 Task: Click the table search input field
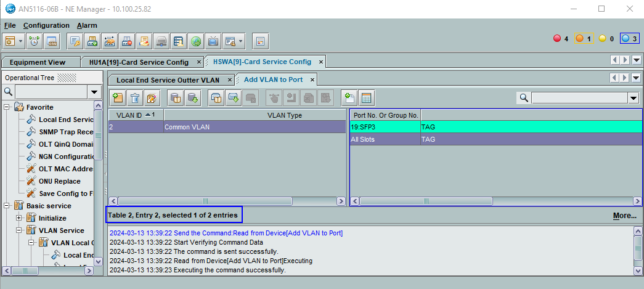[579, 98]
